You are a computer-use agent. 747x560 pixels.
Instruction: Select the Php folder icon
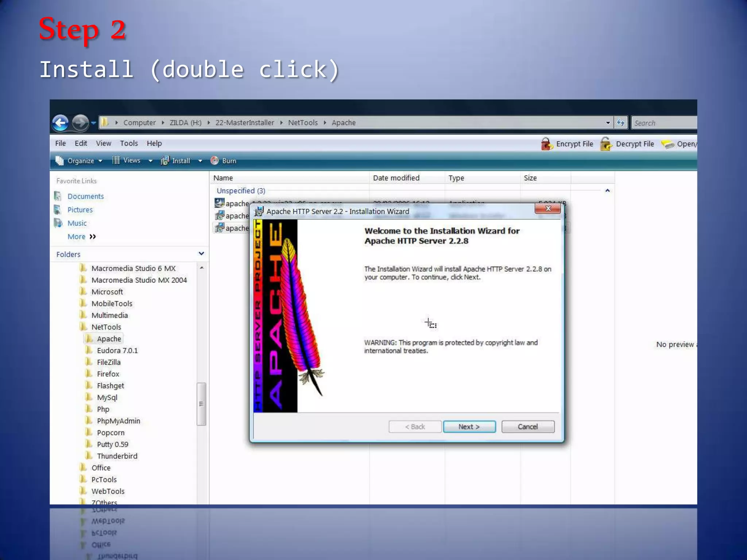[89, 408]
